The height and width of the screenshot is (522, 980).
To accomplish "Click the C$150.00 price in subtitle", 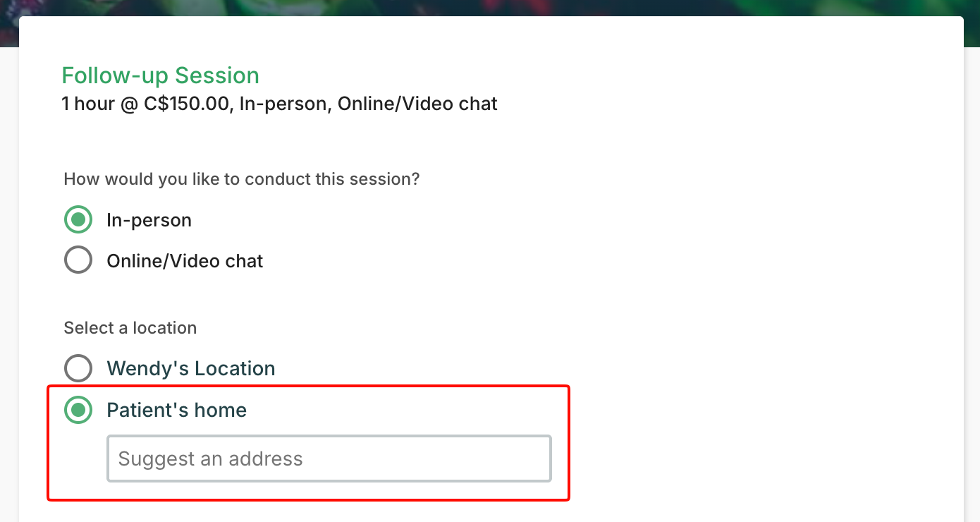I will point(186,104).
